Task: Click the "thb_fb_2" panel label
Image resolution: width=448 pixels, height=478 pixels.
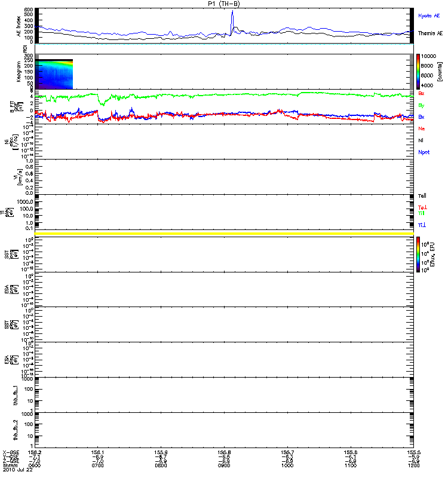Action: [x=16, y=430]
